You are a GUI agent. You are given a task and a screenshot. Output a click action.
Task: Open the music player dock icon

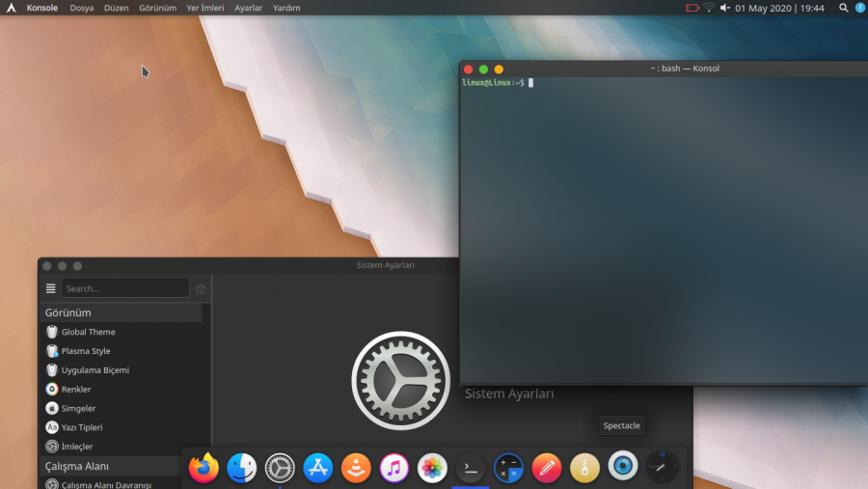(394, 468)
